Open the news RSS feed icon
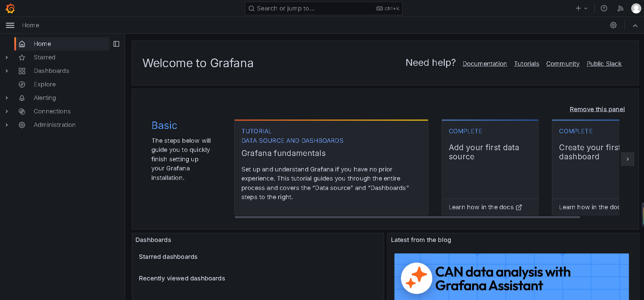The width and height of the screenshot is (644, 300). pyautogui.click(x=620, y=8)
